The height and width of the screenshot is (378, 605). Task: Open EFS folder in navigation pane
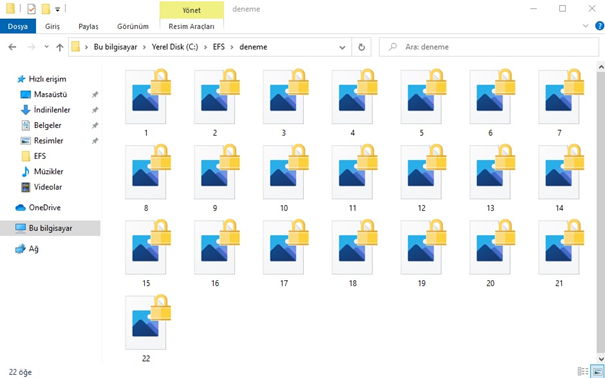point(40,156)
